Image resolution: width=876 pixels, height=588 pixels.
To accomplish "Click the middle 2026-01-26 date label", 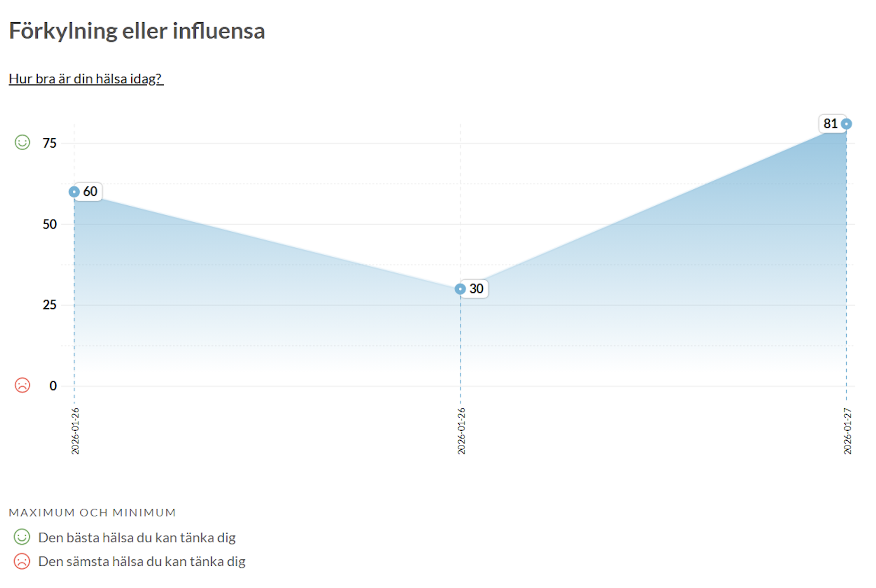I will pyautogui.click(x=461, y=431).
